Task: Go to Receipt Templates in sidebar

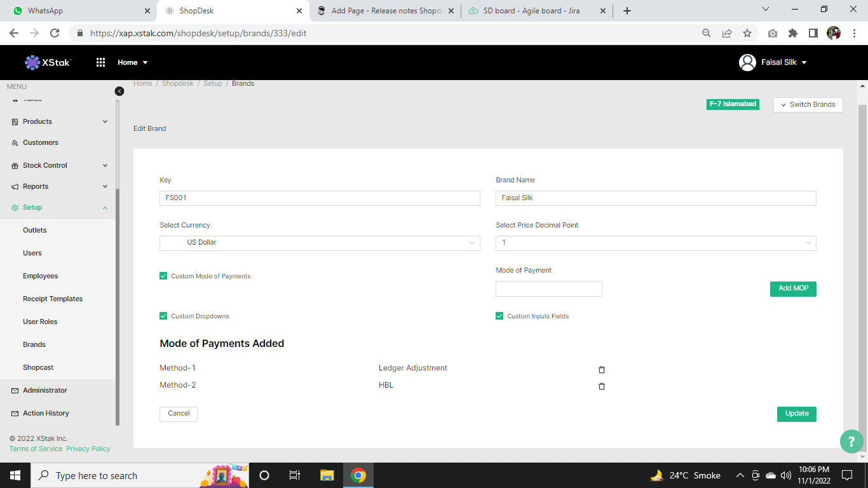Action: (53, 299)
